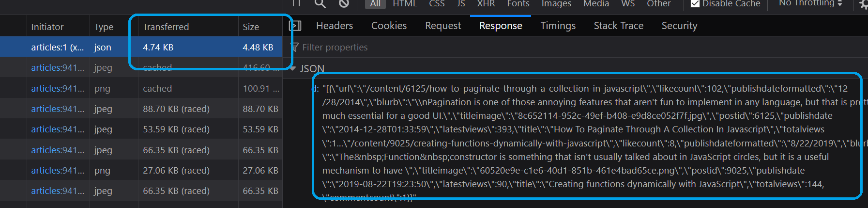Click the block requests icon
Image resolution: width=868 pixels, height=208 pixels.
coord(344,3)
